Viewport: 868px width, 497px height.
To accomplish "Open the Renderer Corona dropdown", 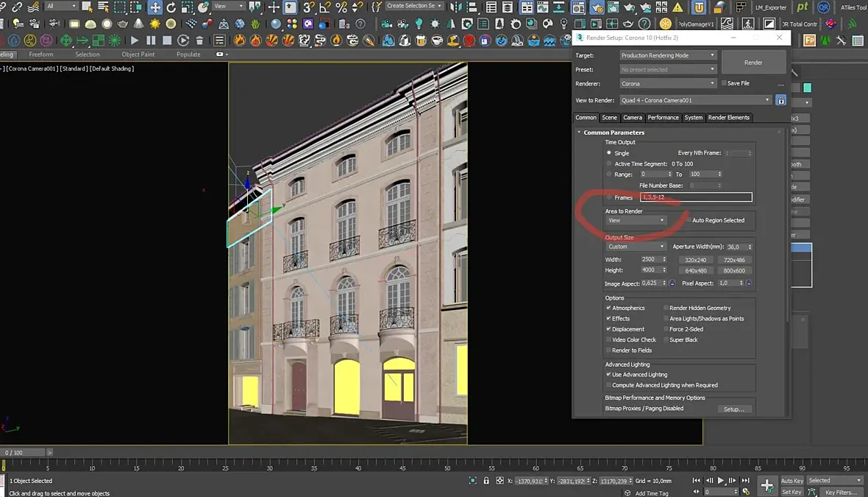I will pyautogui.click(x=667, y=84).
